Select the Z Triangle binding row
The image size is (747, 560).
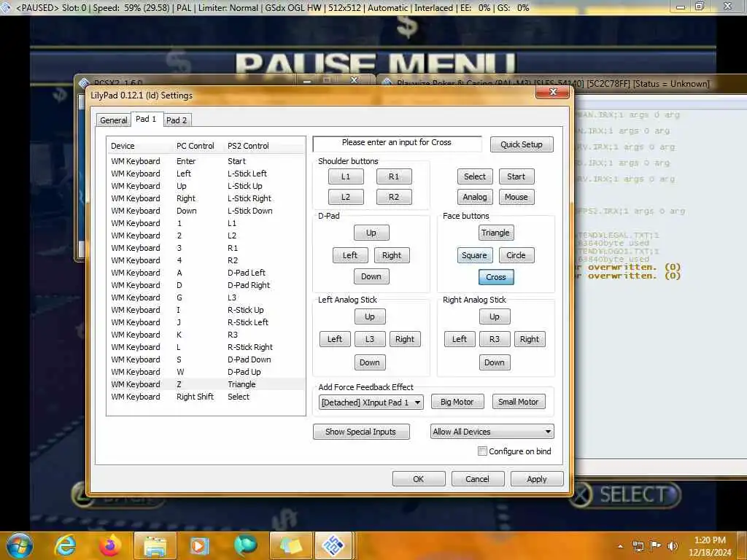[x=206, y=384]
